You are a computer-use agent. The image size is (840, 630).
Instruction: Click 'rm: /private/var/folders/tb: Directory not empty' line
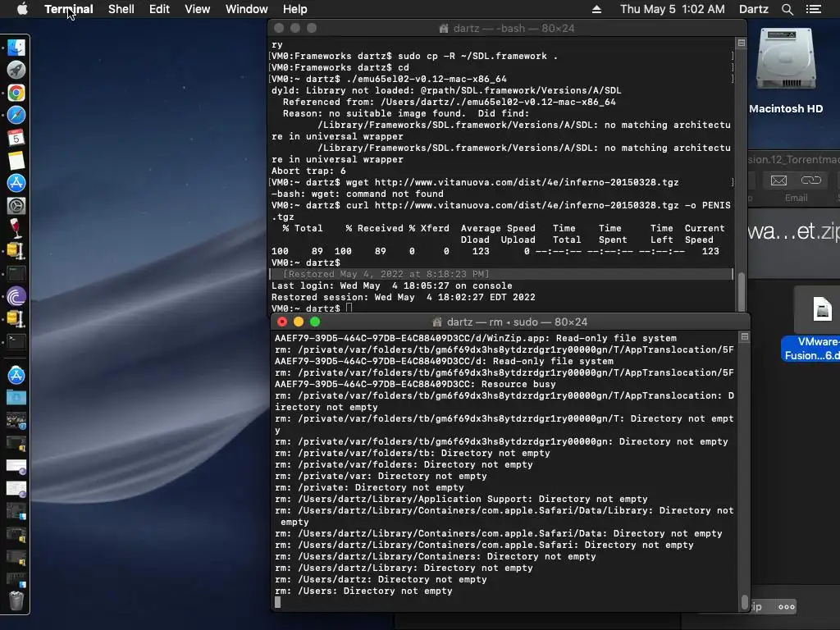412,453
